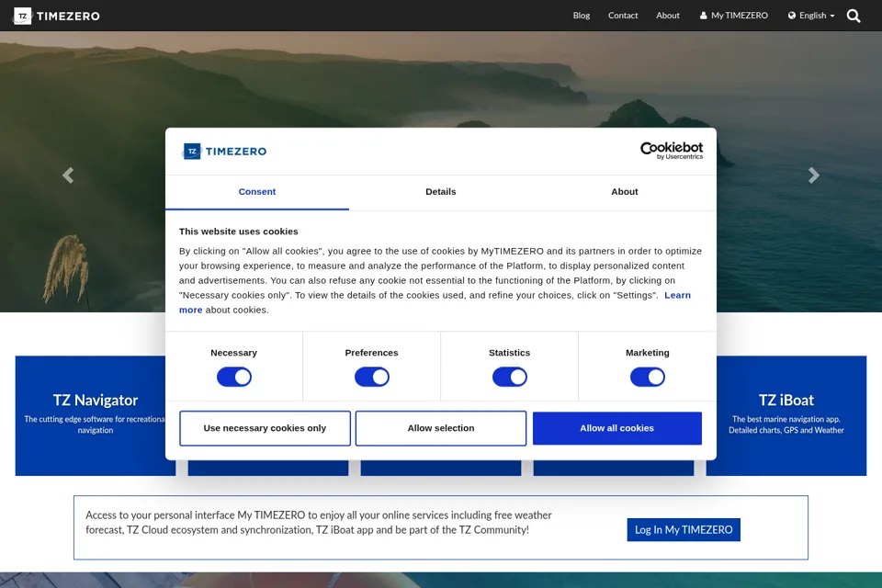
Task: Disable the Preferences cookies switch
Action: tap(372, 377)
